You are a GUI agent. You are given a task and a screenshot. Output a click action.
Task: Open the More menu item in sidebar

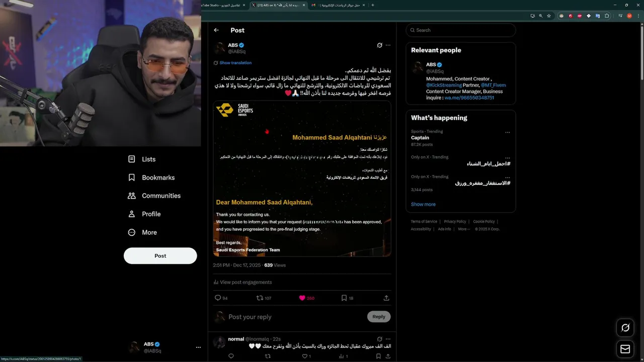(x=142, y=232)
